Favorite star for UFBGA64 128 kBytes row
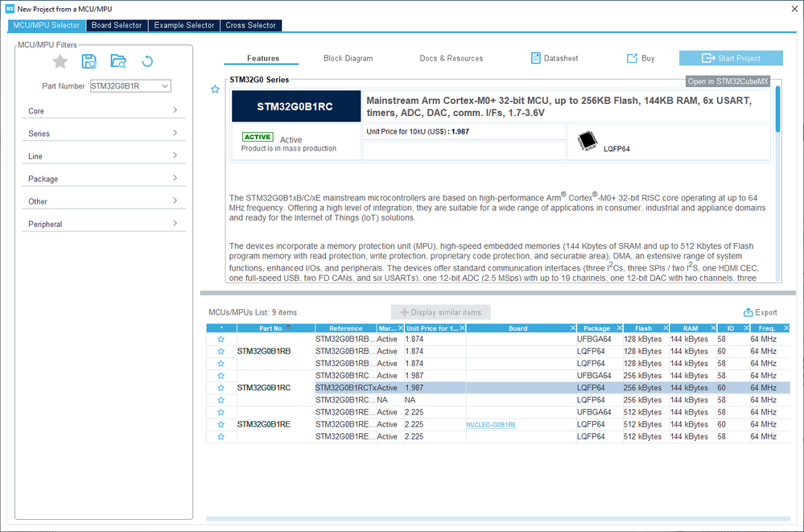Screen dimensions: 804x532 click(221, 339)
